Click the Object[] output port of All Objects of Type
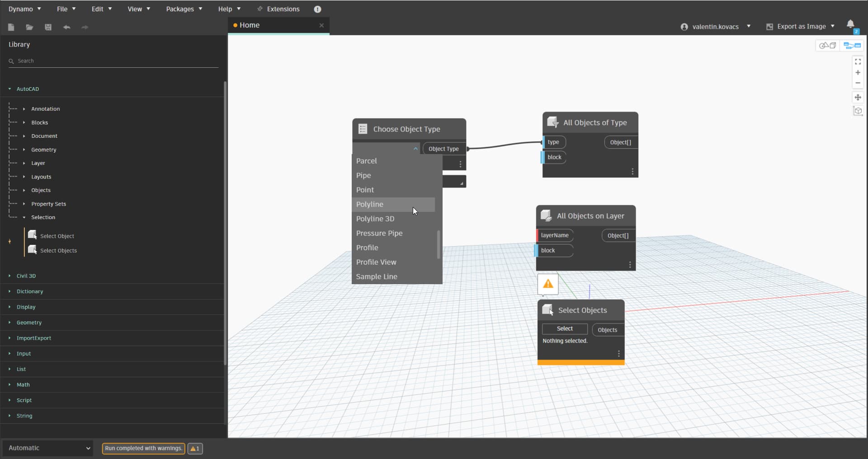The width and height of the screenshot is (868, 459). (x=621, y=142)
